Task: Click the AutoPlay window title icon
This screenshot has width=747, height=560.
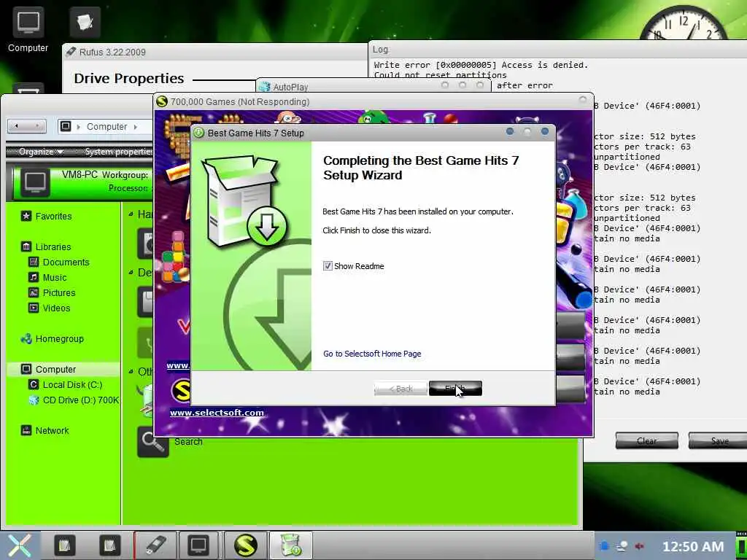Action: [x=264, y=87]
